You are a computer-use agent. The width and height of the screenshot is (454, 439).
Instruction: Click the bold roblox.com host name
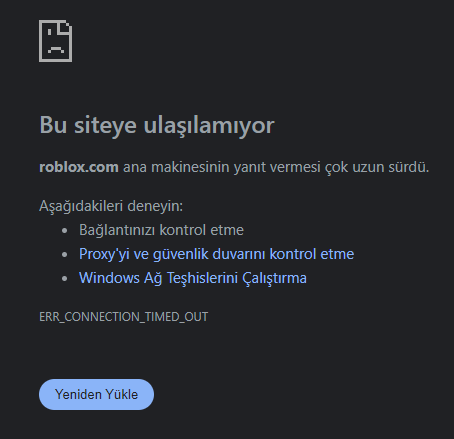tap(79, 167)
